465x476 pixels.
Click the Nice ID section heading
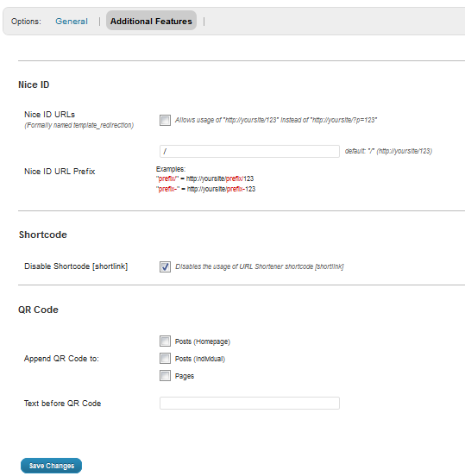34,85
